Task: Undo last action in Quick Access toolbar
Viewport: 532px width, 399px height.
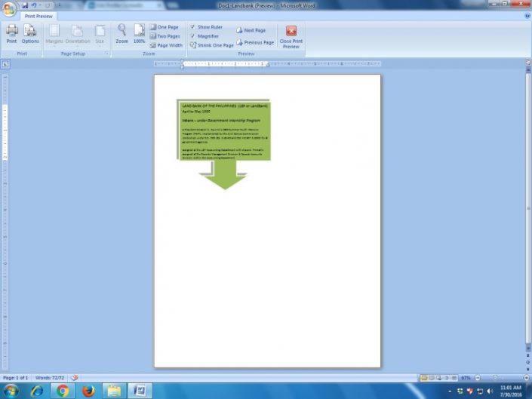Action: pyautogui.click(x=34, y=5)
